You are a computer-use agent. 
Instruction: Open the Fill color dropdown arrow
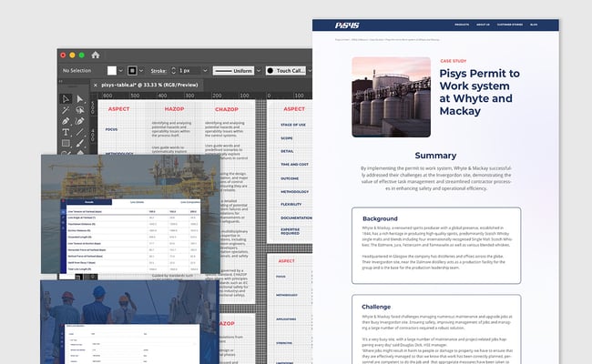point(121,71)
